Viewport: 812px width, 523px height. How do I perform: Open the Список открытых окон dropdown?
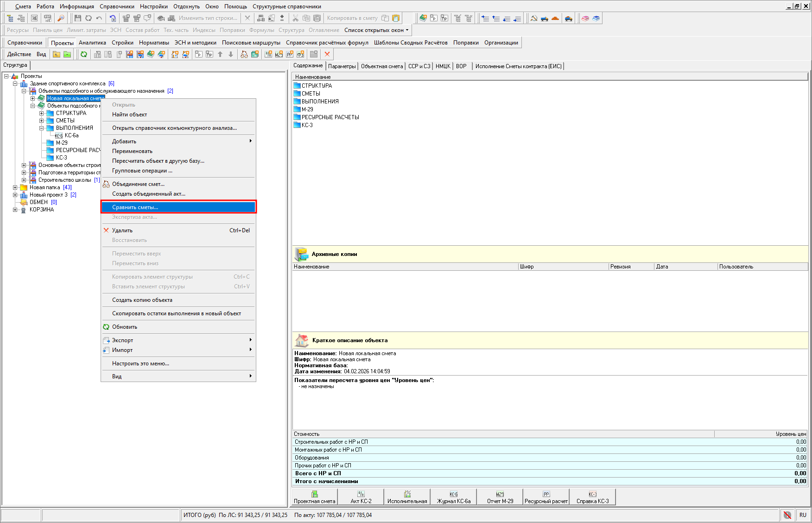point(376,30)
